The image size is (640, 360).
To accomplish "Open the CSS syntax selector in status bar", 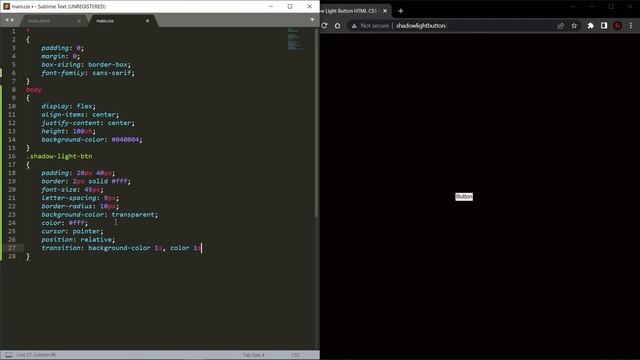I will pos(296,355).
